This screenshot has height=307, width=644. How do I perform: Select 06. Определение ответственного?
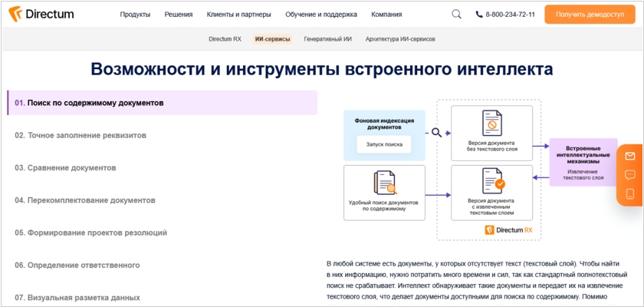click(77, 265)
